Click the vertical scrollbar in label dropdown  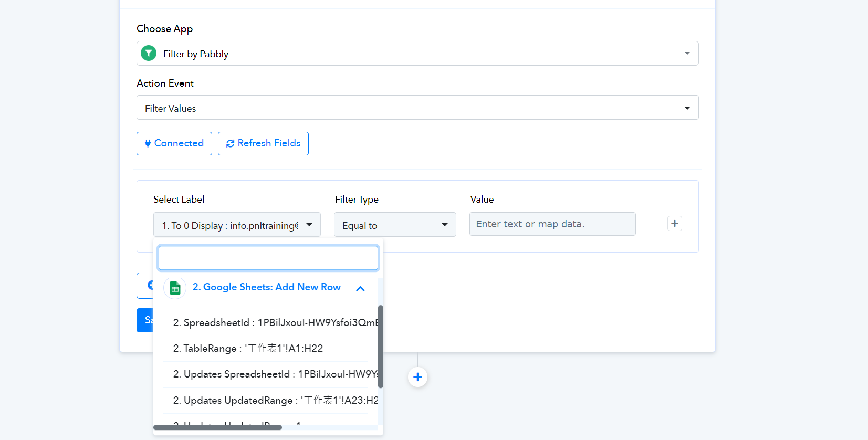coord(381,347)
